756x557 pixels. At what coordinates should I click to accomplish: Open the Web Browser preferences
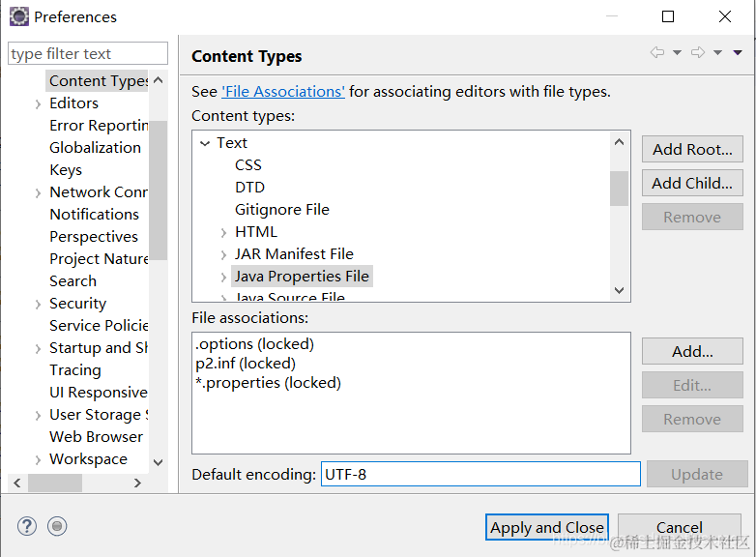(96, 437)
